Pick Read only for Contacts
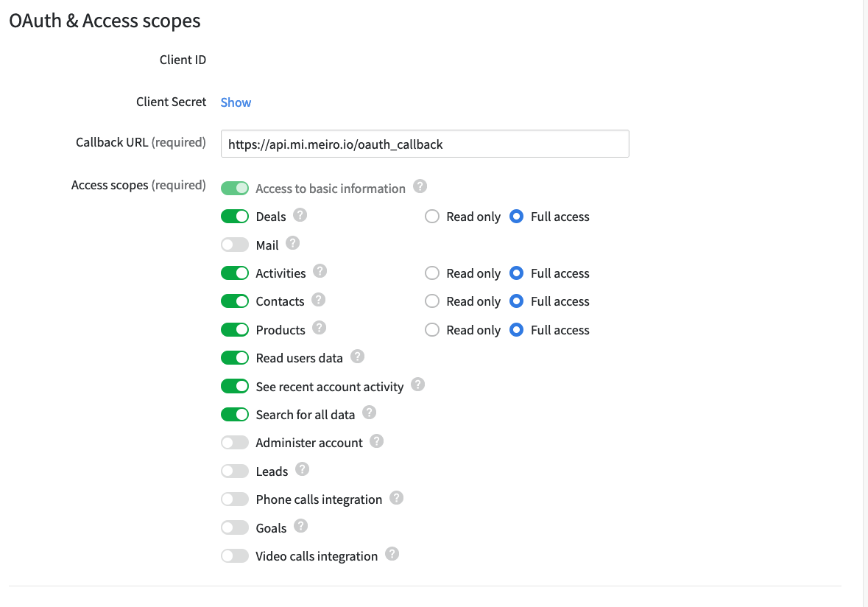Image resolution: width=868 pixels, height=607 pixels. click(x=431, y=301)
